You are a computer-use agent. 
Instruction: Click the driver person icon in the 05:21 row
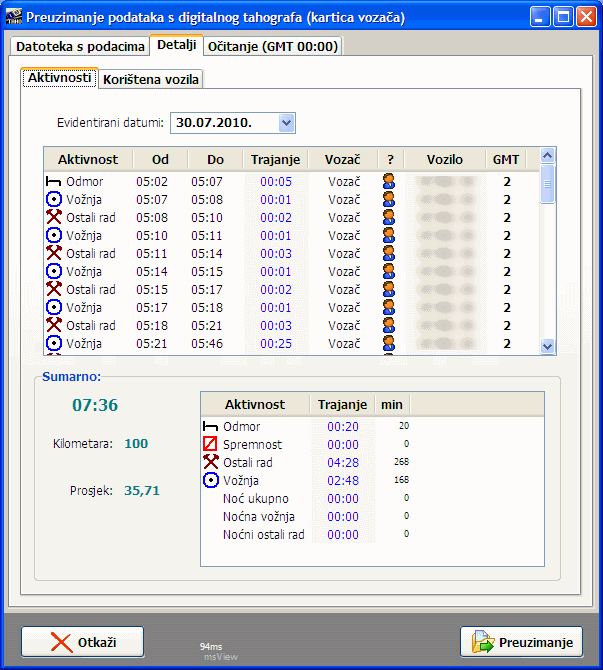[x=389, y=344]
